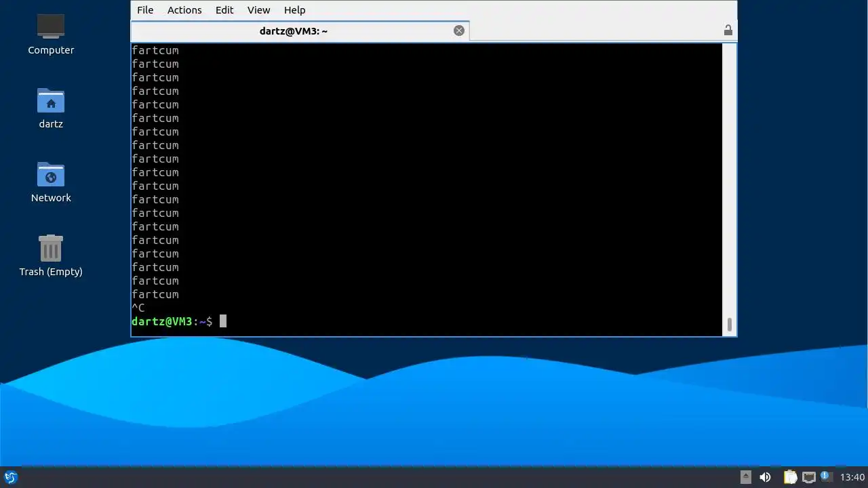Click the wired network tray icon

click(808, 477)
